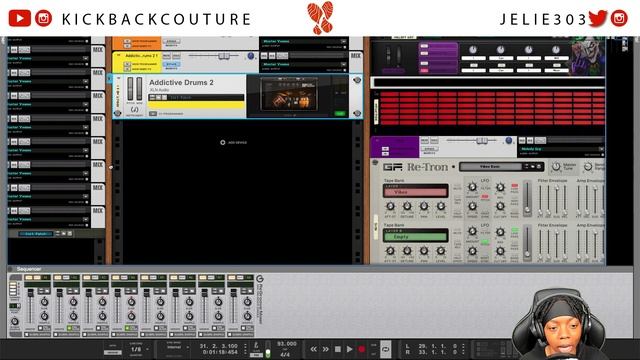Screen dimensions: 640x360
Task: Start recording with the red Record button
Action: [x=361, y=349]
